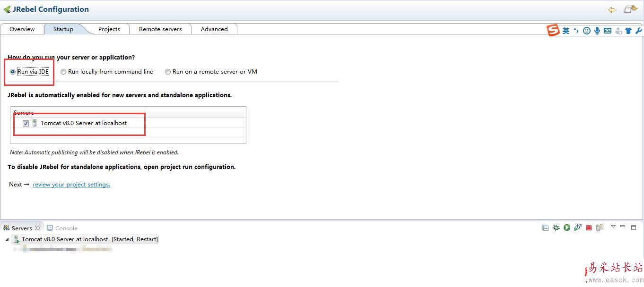This screenshot has height=287, width=644.
Task: Minimize the Servers view panel
Action: coord(623,227)
